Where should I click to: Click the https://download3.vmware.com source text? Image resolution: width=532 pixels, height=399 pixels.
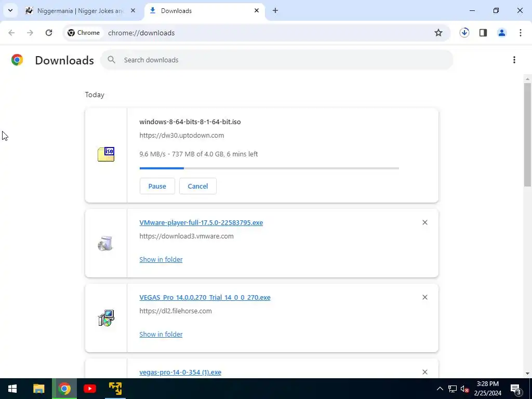[187, 236]
